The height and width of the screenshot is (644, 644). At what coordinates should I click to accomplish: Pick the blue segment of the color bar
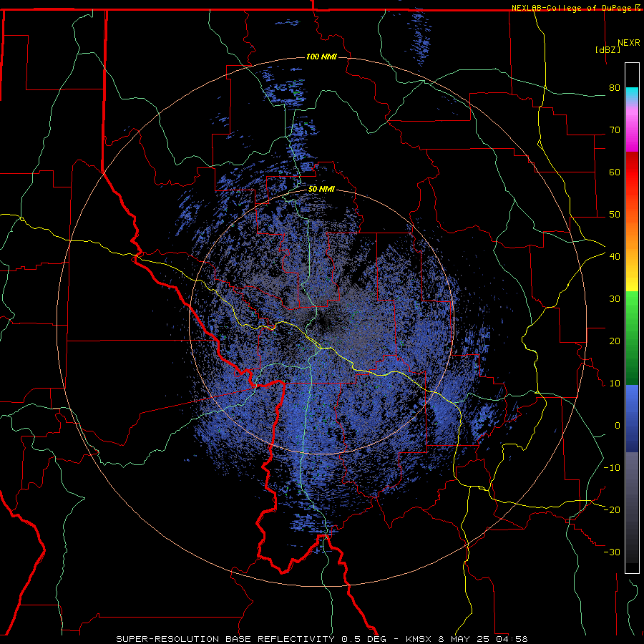(632, 418)
